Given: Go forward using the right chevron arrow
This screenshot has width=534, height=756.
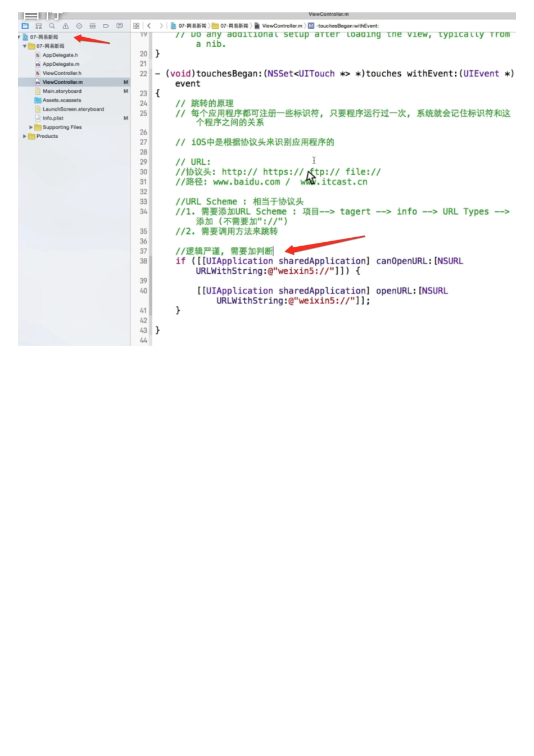Looking at the screenshot, I should click(161, 25).
